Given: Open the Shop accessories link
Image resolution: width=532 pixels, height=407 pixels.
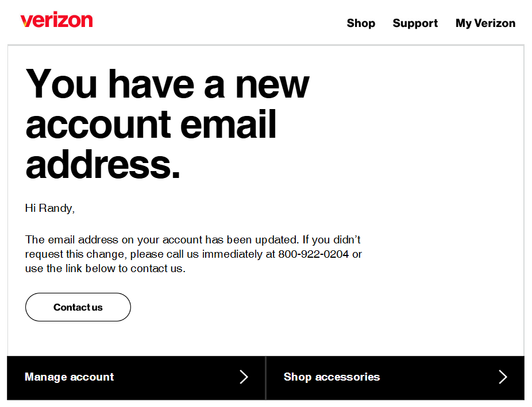Looking at the screenshot, I should [x=331, y=377].
